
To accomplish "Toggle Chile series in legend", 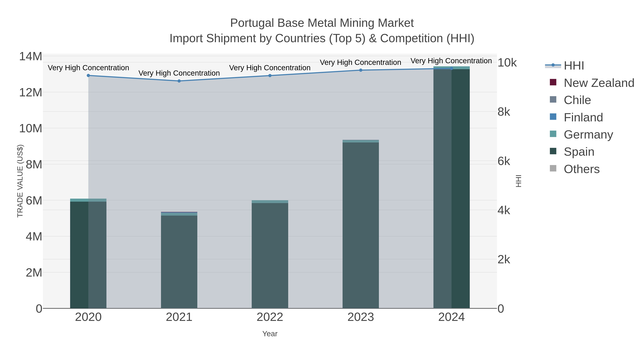I will 570,100.
